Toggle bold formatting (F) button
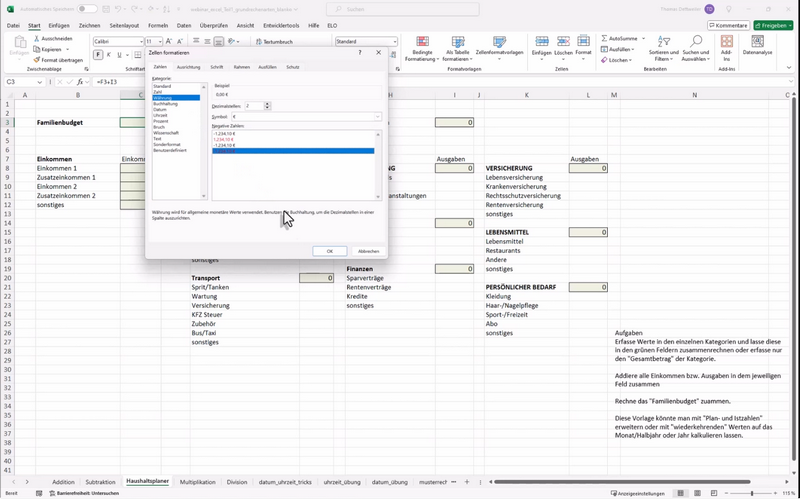This screenshot has height=499, width=800. [x=98, y=55]
